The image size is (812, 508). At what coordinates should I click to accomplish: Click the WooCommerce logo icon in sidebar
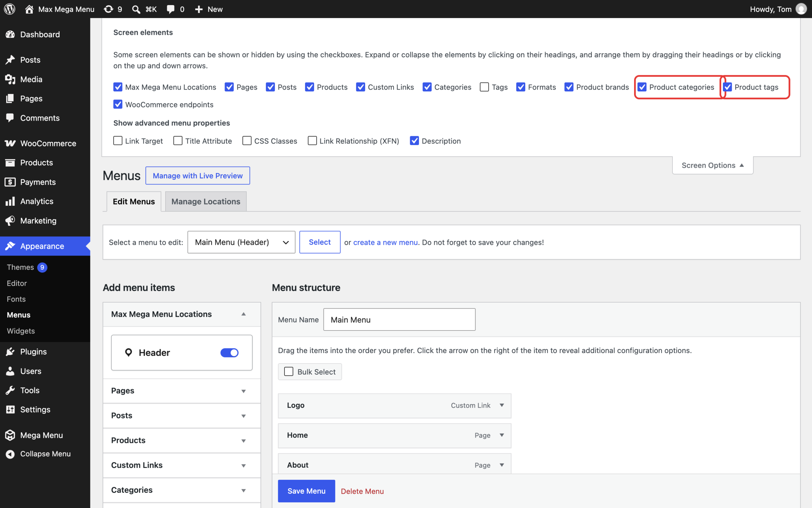pos(10,144)
